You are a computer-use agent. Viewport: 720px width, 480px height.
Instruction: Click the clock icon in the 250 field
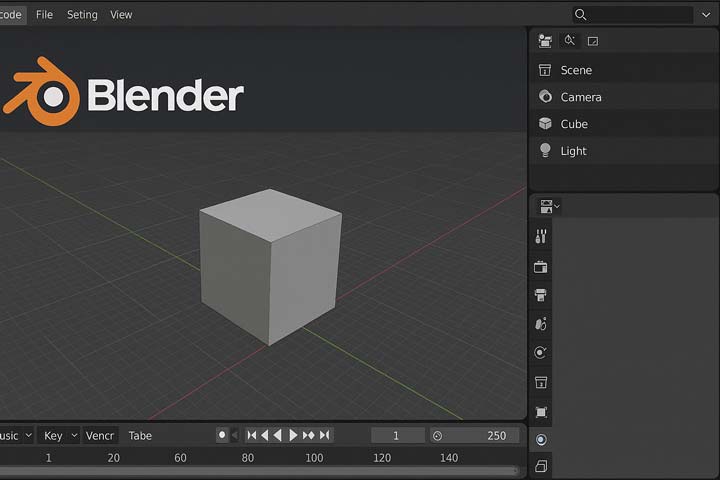pyautogui.click(x=438, y=436)
